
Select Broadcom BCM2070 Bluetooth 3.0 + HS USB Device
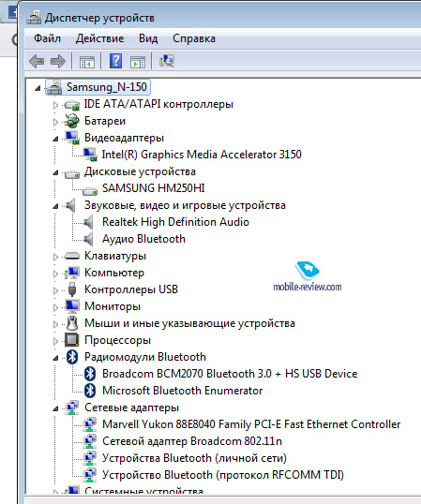click(230, 374)
